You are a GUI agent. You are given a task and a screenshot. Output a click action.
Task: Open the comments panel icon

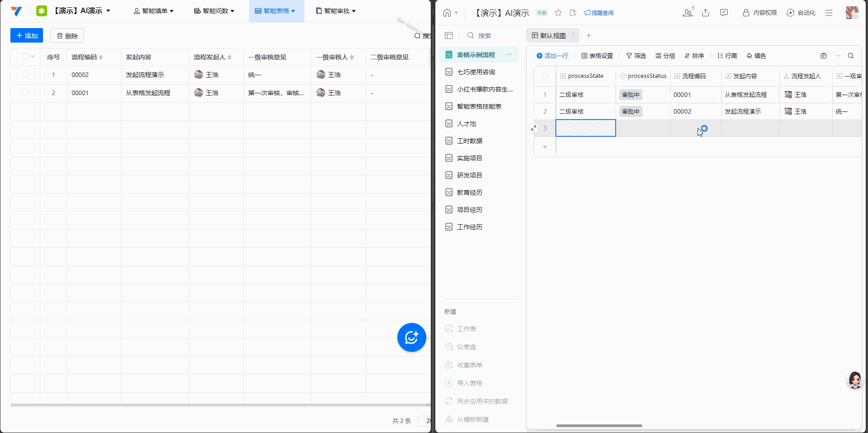tap(723, 13)
